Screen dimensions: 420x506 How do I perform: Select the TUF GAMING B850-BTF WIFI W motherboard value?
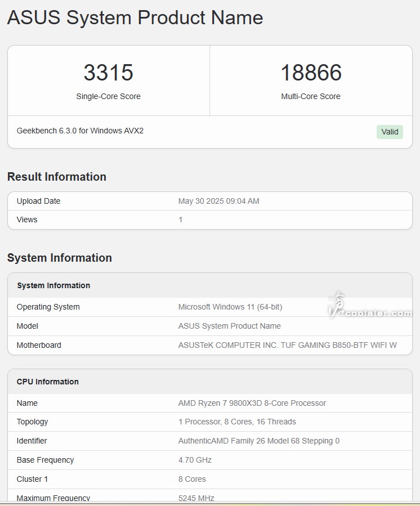(x=287, y=345)
